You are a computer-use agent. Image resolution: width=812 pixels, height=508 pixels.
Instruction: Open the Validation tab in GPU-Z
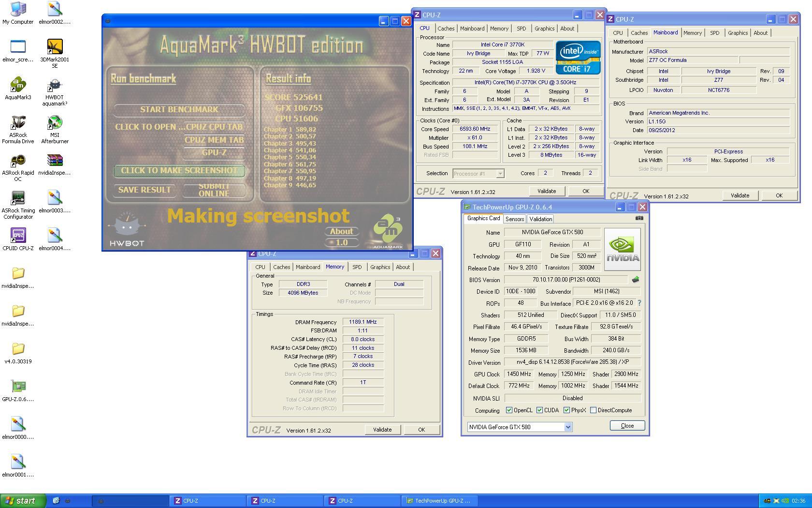coord(540,219)
